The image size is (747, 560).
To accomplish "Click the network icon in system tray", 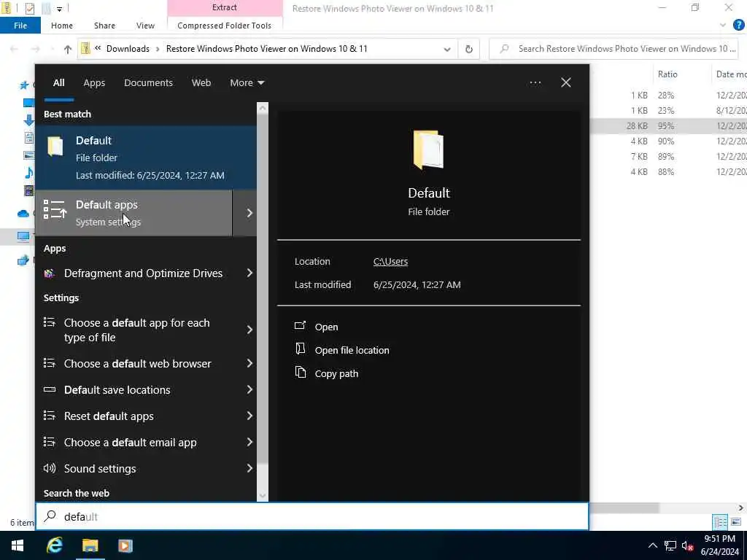I will (670, 545).
